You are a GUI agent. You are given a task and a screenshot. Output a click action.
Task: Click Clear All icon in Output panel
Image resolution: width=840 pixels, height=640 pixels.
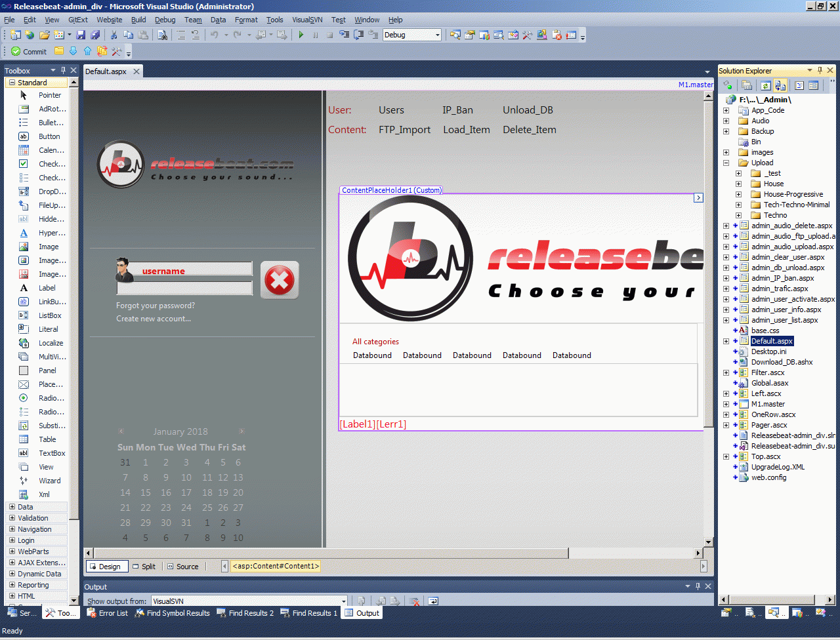(x=414, y=601)
